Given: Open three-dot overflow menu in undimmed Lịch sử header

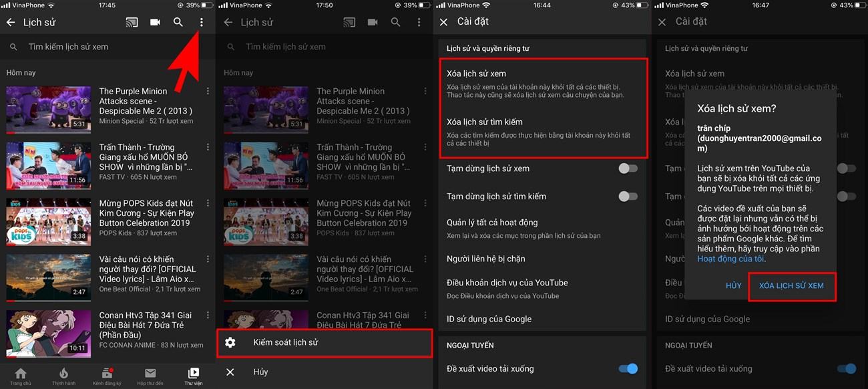Looking at the screenshot, I should (202, 22).
